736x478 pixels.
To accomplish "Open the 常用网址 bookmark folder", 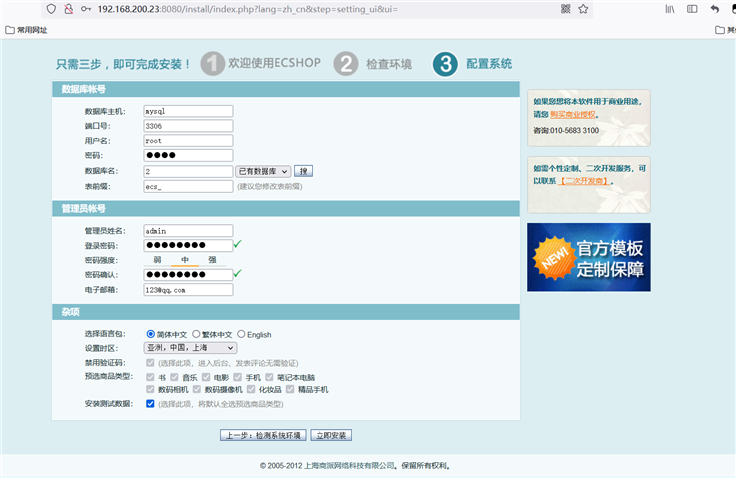I will click(26, 30).
